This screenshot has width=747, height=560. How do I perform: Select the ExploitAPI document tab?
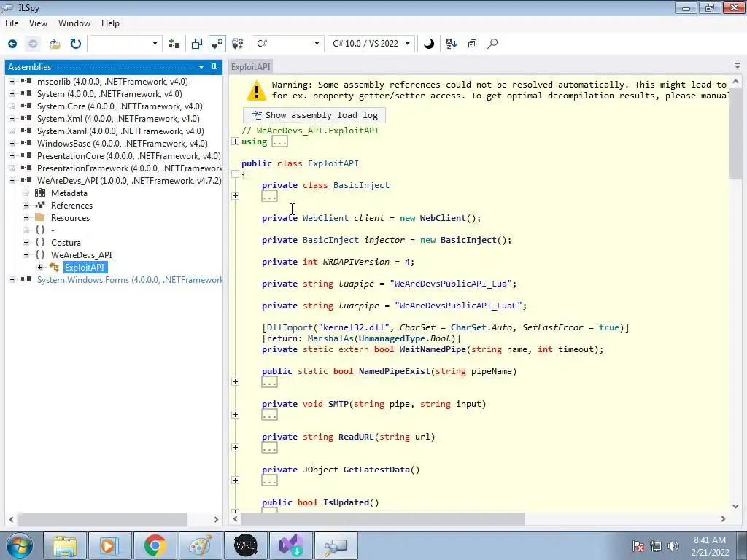pos(251,67)
